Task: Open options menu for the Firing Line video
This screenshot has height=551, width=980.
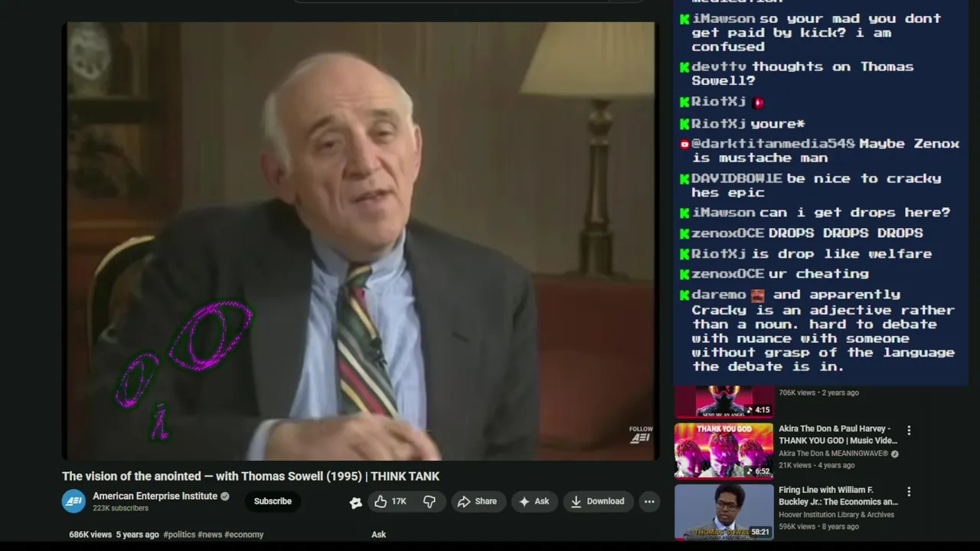Action: coord(909,492)
